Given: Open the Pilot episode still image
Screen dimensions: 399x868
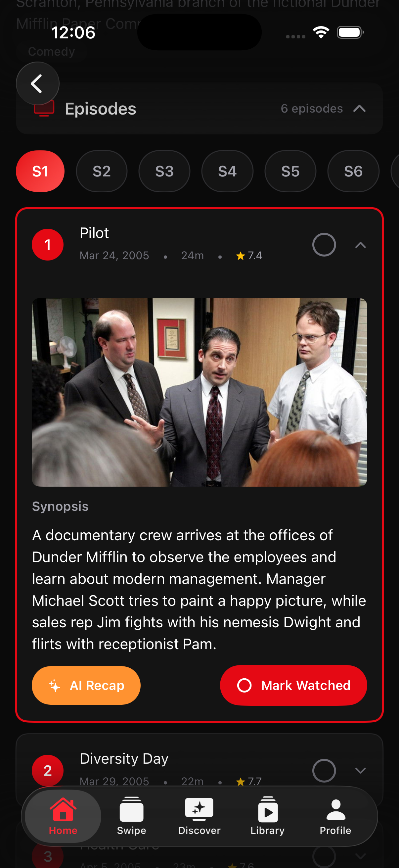Looking at the screenshot, I should point(199,392).
